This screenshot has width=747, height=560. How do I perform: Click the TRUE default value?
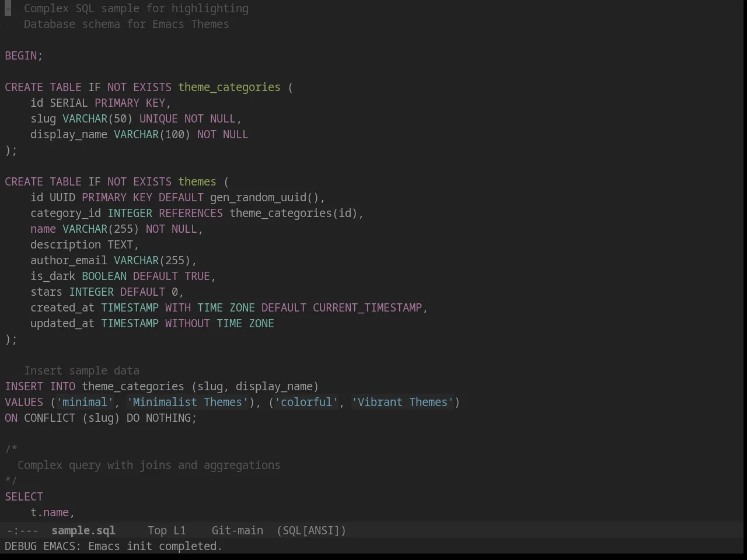(x=197, y=276)
